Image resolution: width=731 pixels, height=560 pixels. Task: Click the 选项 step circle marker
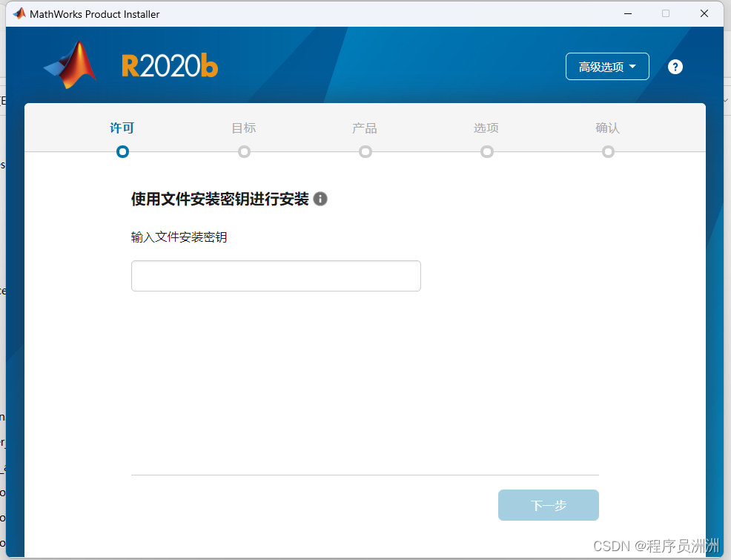click(487, 151)
